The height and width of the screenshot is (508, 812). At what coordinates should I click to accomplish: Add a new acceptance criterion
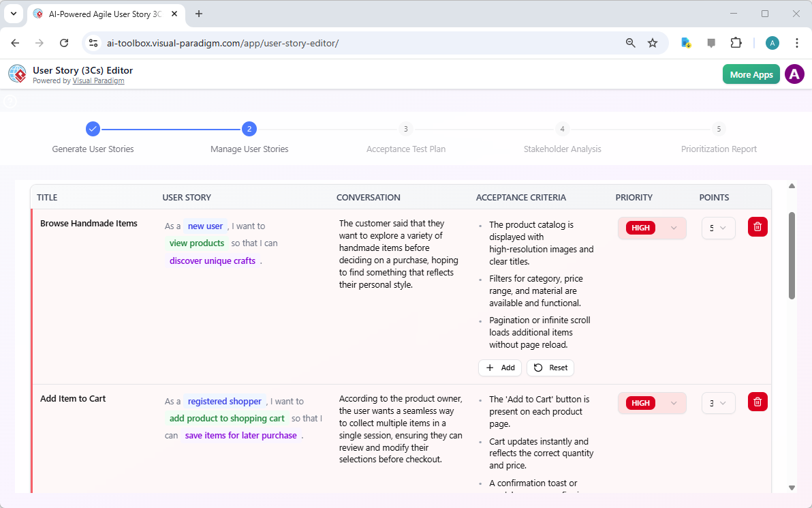[x=499, y=368]
